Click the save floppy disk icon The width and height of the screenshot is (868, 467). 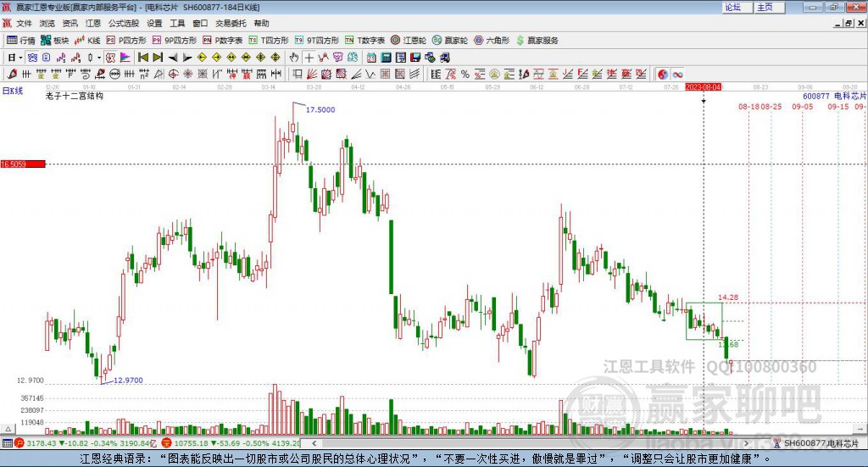point(415,58)
